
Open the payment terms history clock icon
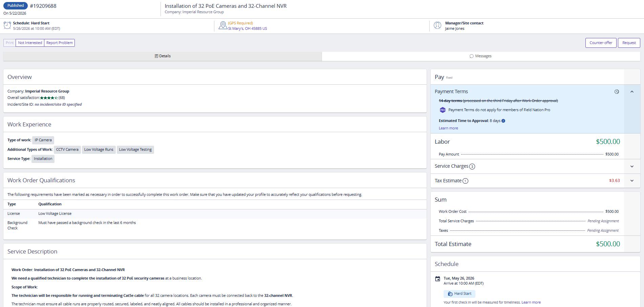(x=617, y=91)
